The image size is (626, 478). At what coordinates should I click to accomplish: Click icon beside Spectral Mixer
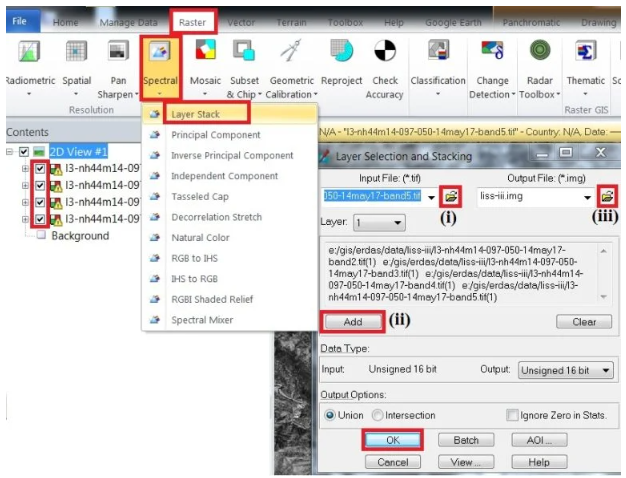155,320
